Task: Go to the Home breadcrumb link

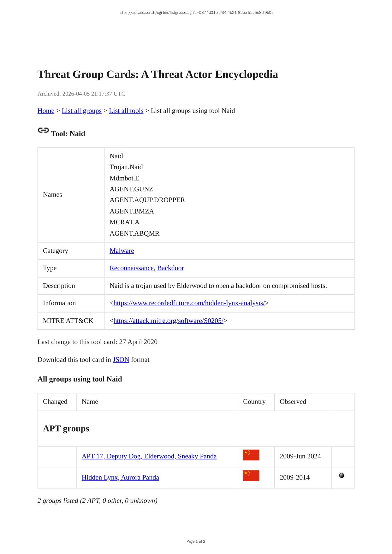Action: pyautogui.click(x=46, y=111)
